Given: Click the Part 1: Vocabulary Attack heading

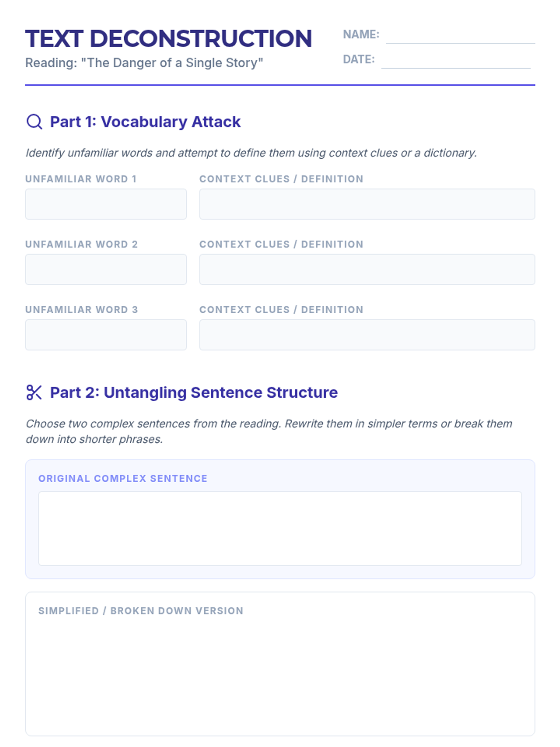Looking at the screenshot, I should 145,122.
